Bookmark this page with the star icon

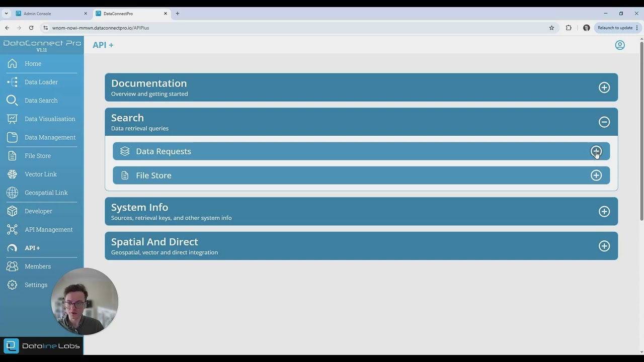coord(551,28)
